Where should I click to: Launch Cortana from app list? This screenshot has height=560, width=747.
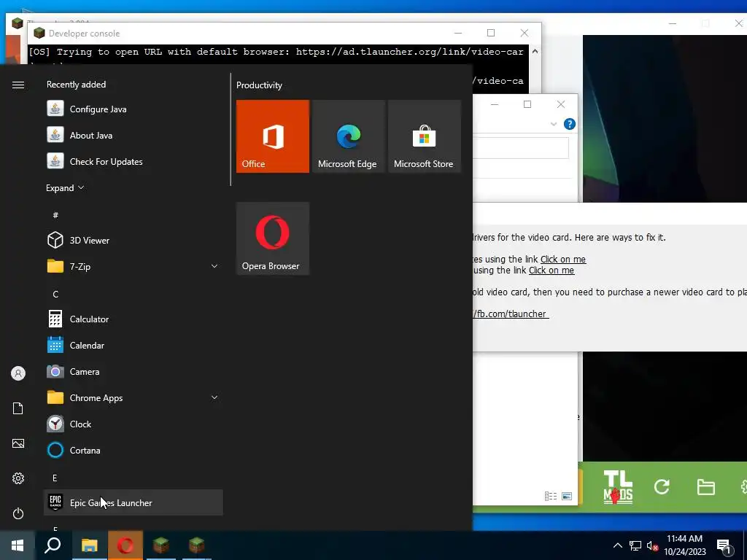(x=133, y=450)
